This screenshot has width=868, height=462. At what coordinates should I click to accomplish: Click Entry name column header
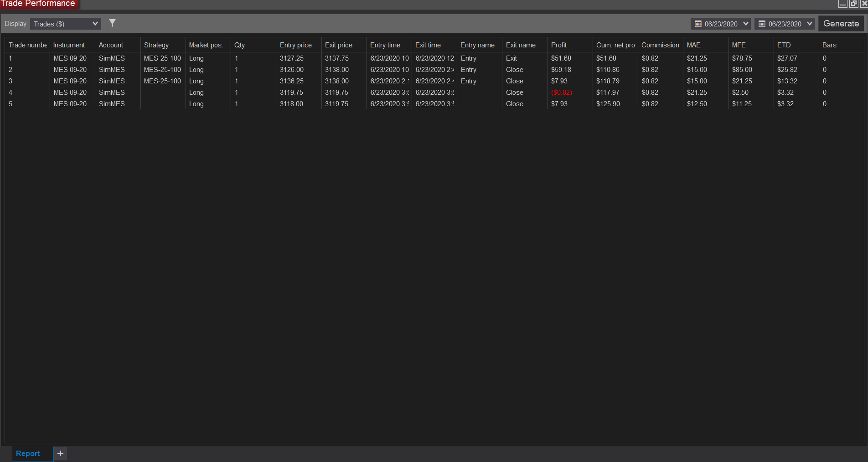479,45
